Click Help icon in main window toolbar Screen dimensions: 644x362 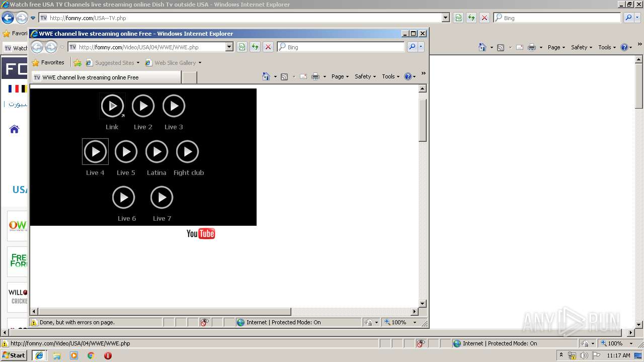point(624,47)
